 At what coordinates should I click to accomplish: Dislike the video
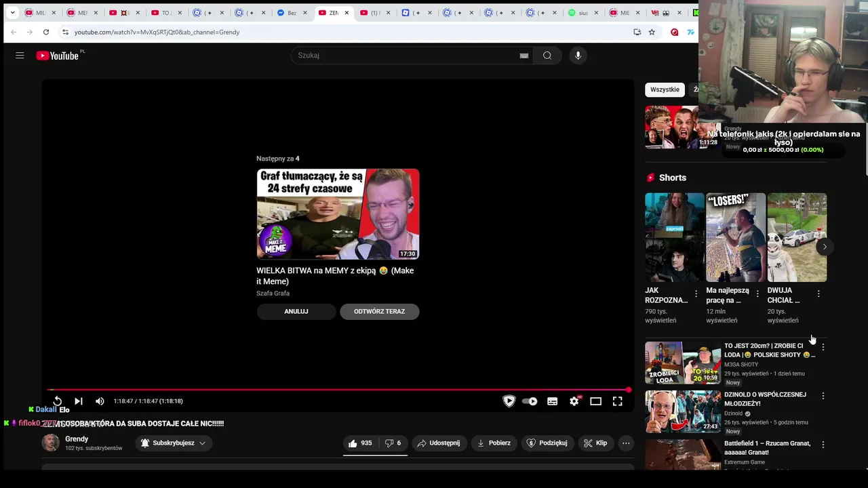point(393,443)
